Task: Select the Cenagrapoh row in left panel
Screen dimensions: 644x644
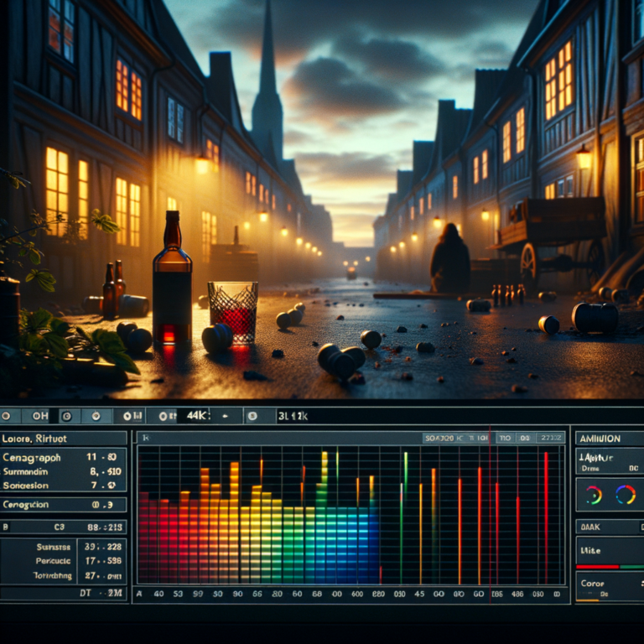Action: (64, 458)
